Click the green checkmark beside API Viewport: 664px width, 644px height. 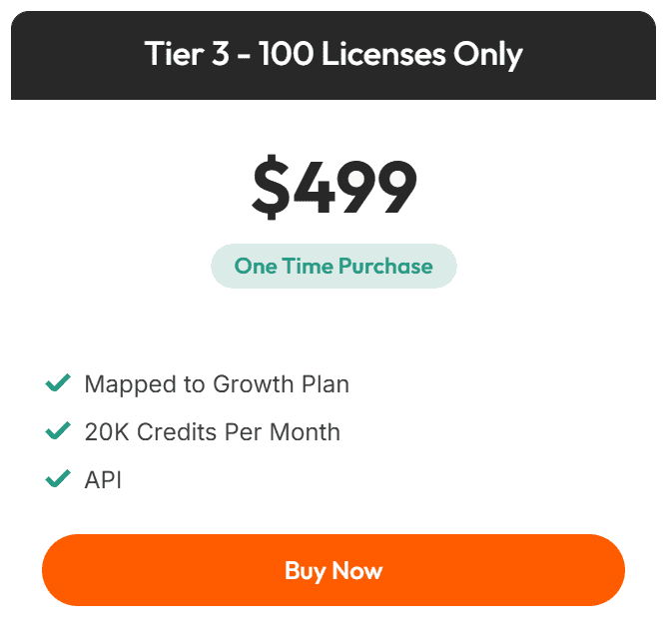[x=58, y=479]
